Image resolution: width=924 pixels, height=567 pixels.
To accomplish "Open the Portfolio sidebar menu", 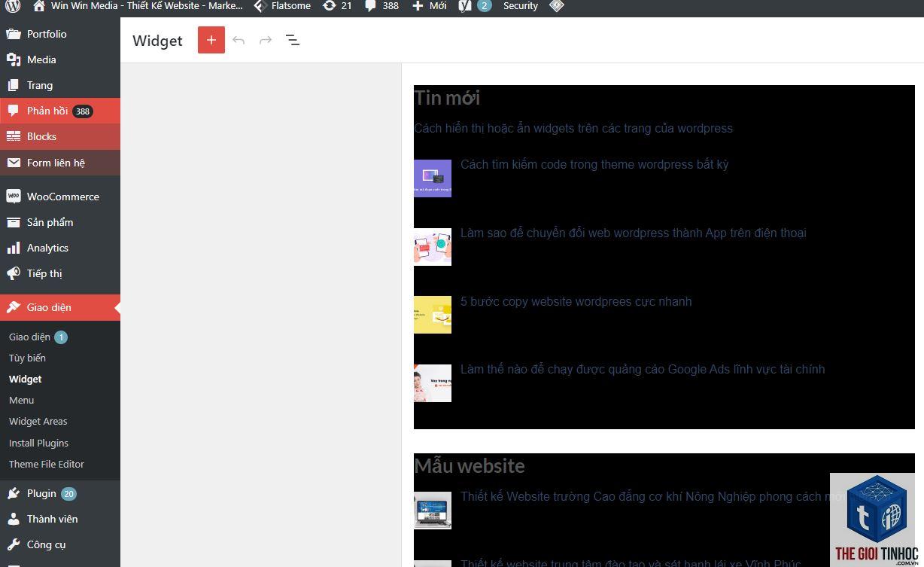I will pos(60,34).
